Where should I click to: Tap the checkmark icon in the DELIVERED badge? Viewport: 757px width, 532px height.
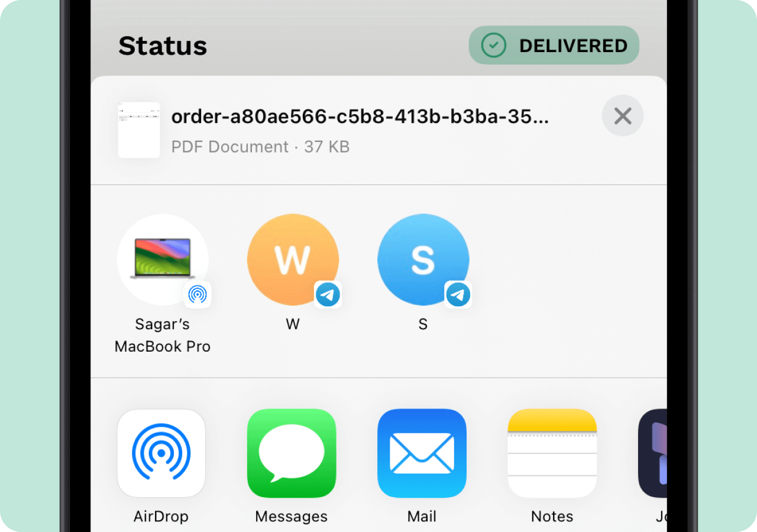(493, 46)
